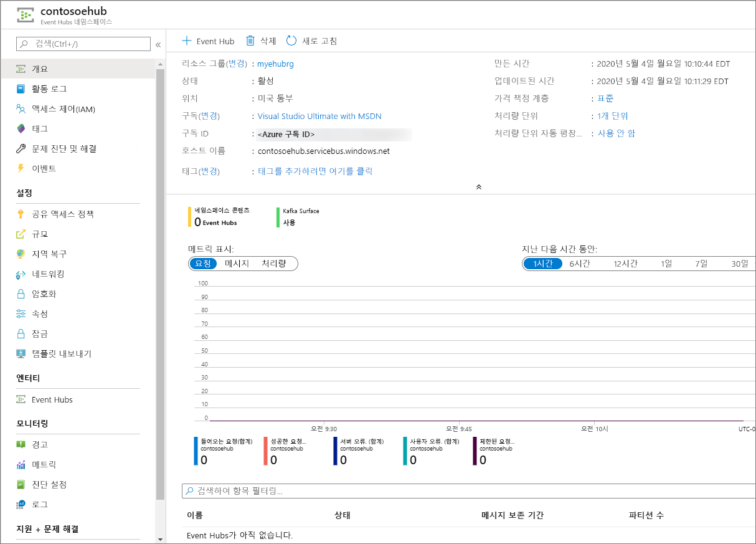Click the contosoehub namespace icon in header
Viewport: 756px width, 544px height.
point(26,16)
